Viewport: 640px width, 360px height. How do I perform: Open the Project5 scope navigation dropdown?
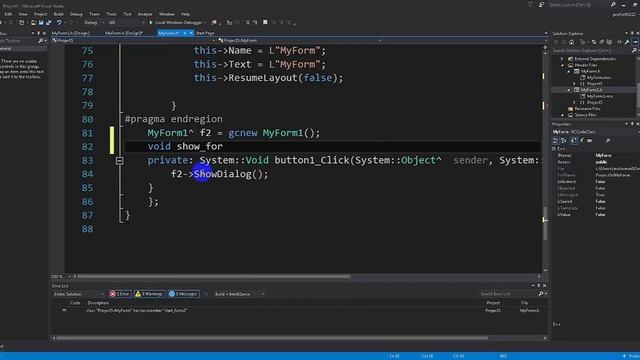pos(133,40)
